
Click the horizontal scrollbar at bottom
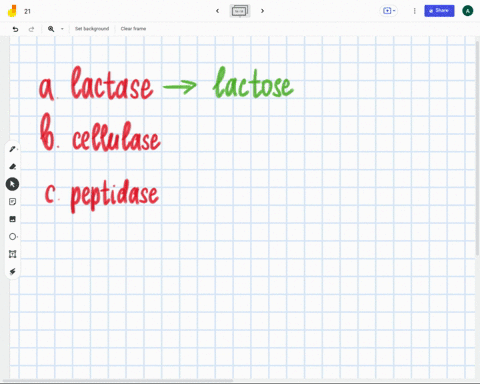click(117, 380)
